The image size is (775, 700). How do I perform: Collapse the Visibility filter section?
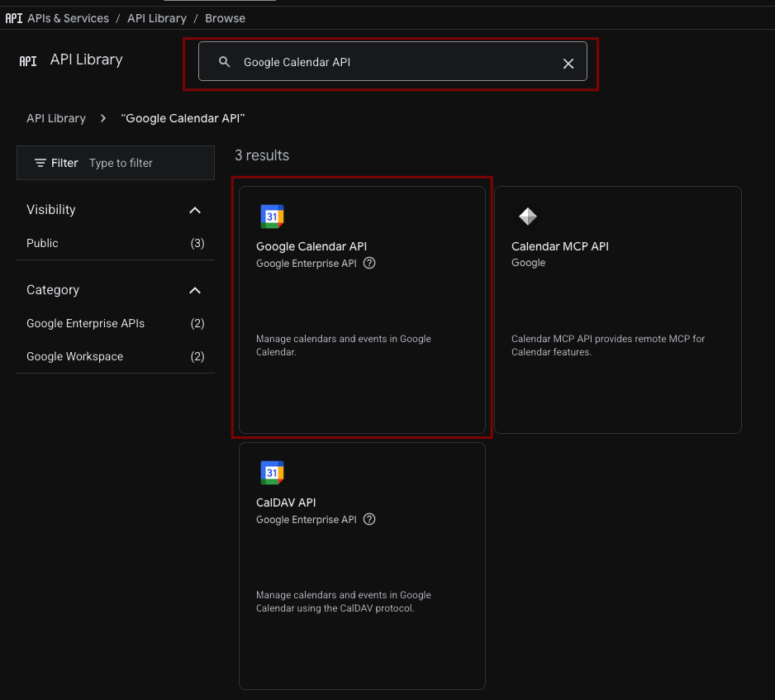coord(195,210)
